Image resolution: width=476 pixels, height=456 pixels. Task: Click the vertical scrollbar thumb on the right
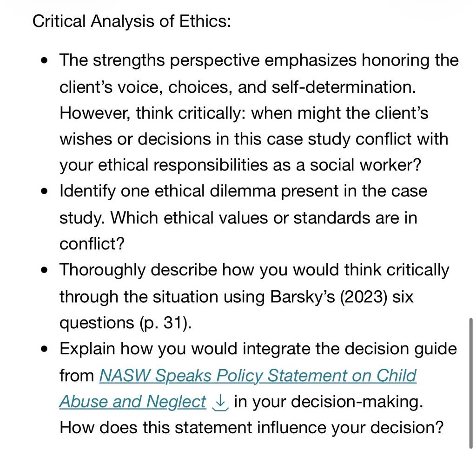coord(470,383)
